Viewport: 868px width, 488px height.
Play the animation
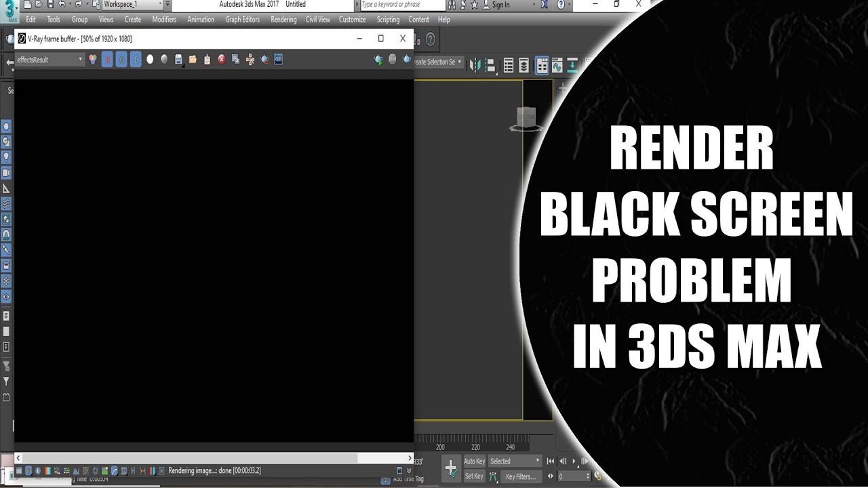(575, 462)
